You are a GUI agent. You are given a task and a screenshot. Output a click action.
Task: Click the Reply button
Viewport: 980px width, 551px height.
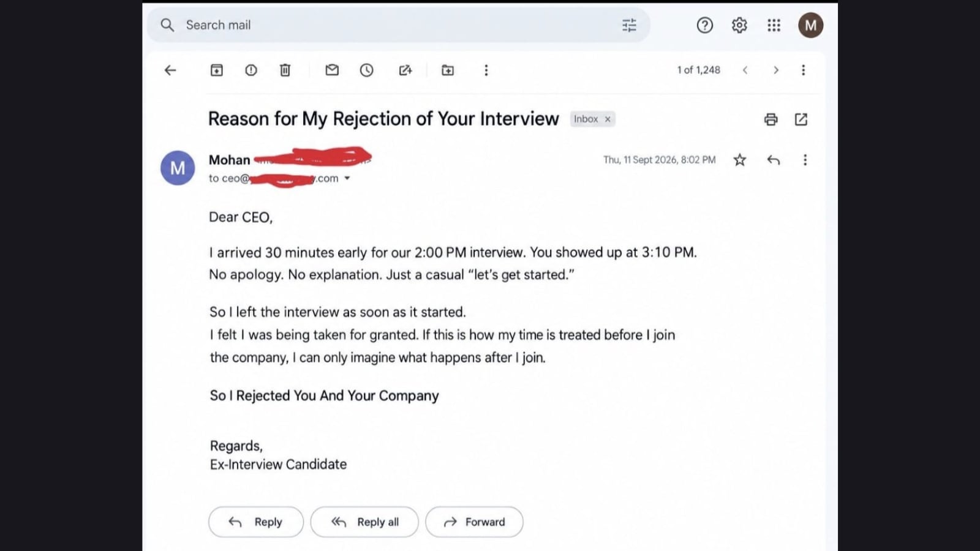[256, 522]
